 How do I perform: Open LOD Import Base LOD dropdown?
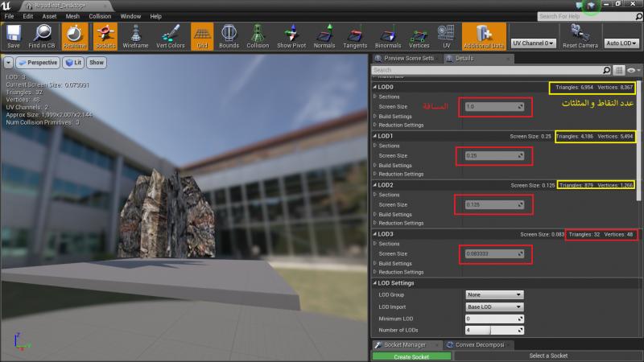(x=494, y=307)
